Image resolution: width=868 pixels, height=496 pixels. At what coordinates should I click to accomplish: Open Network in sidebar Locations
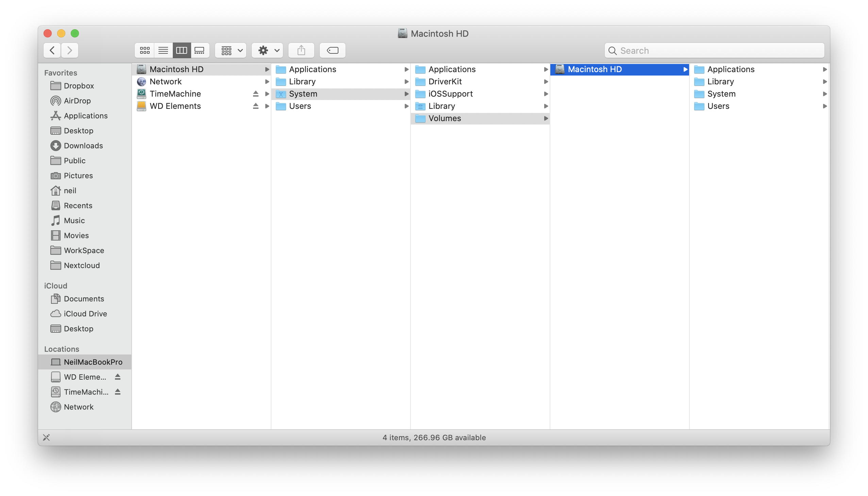pos(85,407)
